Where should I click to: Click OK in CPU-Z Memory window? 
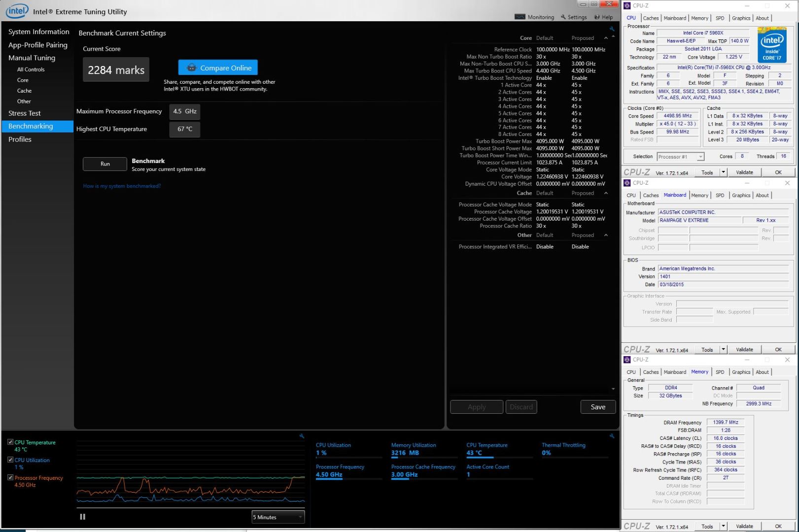tap(778, 527)
